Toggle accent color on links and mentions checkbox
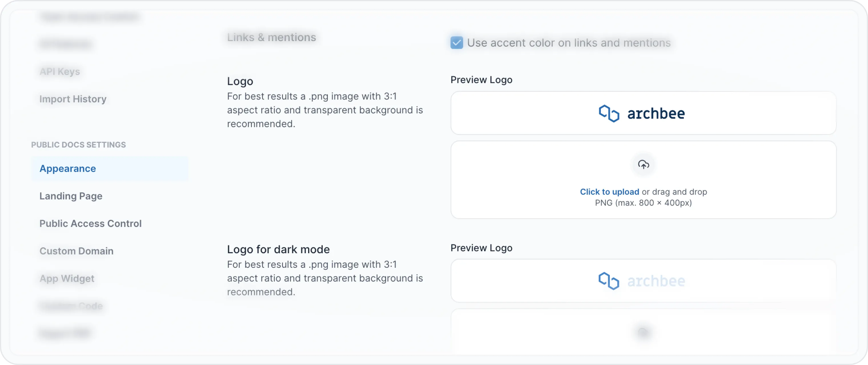The width and height of the screenshot is (868, 365). point(457,43)
